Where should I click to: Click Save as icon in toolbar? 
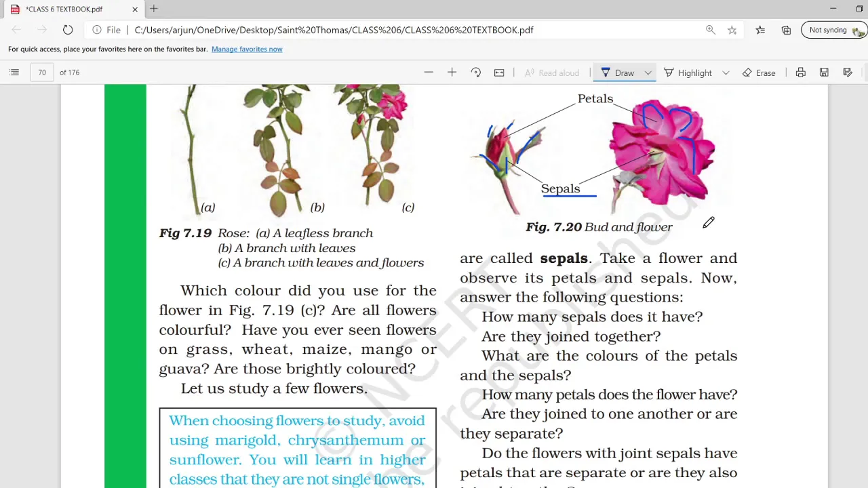point(848,73)
